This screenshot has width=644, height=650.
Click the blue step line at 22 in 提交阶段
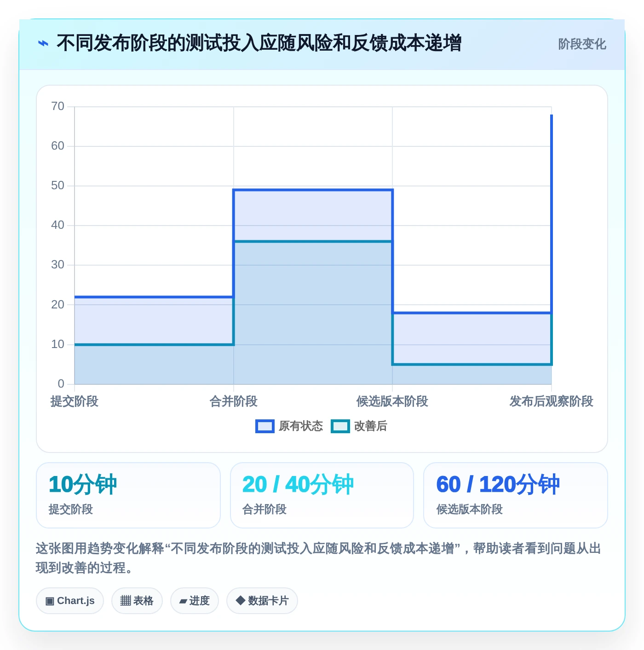(154, 297)
